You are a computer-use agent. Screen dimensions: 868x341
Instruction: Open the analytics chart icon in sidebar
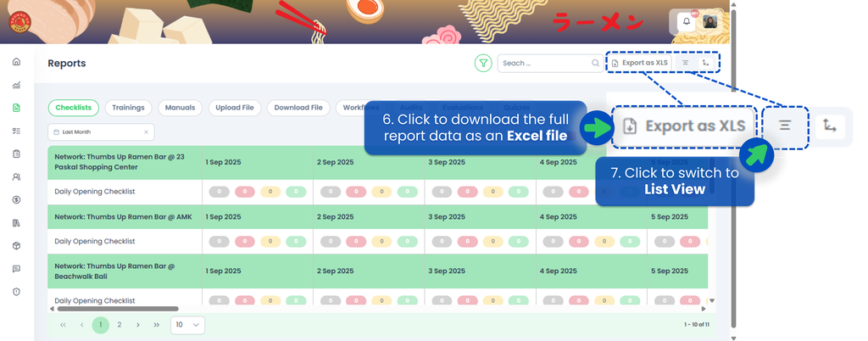click(x=16, y=85)
